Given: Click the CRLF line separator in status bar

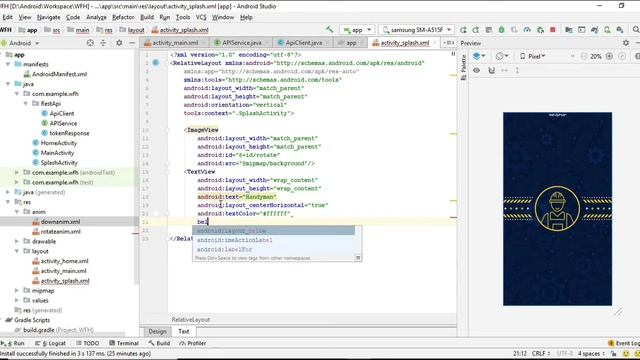Looking at the screenshot, I should [540, 353].
